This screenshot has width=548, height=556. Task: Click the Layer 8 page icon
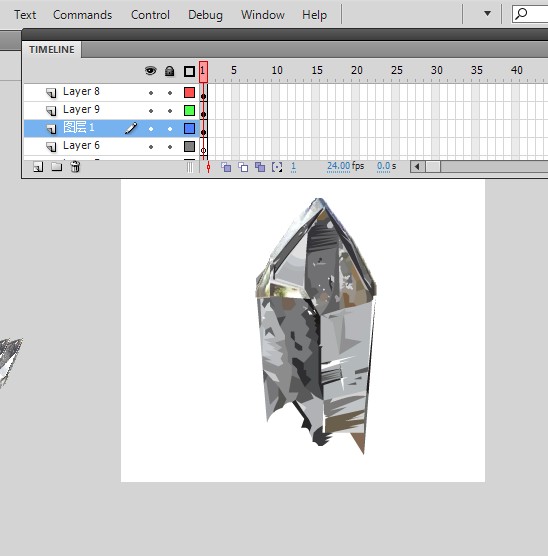coord(51,93)
